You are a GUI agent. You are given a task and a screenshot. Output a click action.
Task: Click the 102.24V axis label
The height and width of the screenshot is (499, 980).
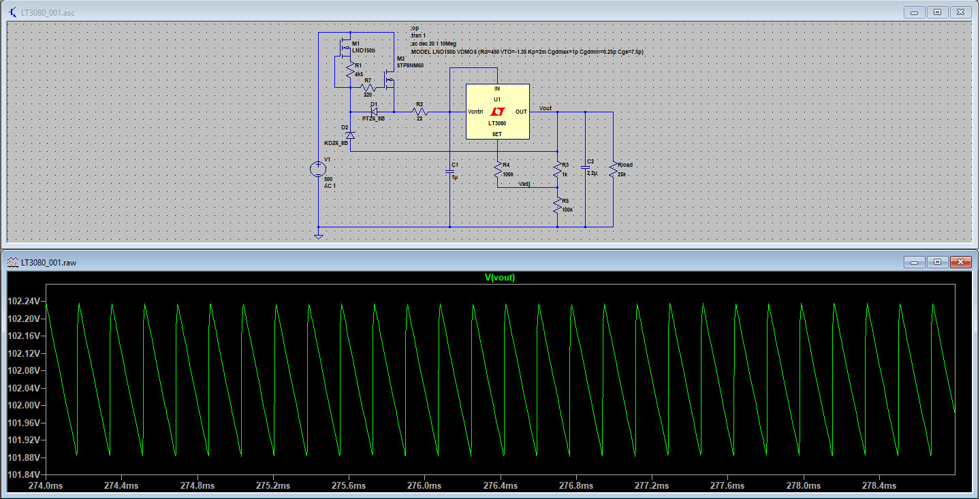pyautogui.click(x=23, y=301)
